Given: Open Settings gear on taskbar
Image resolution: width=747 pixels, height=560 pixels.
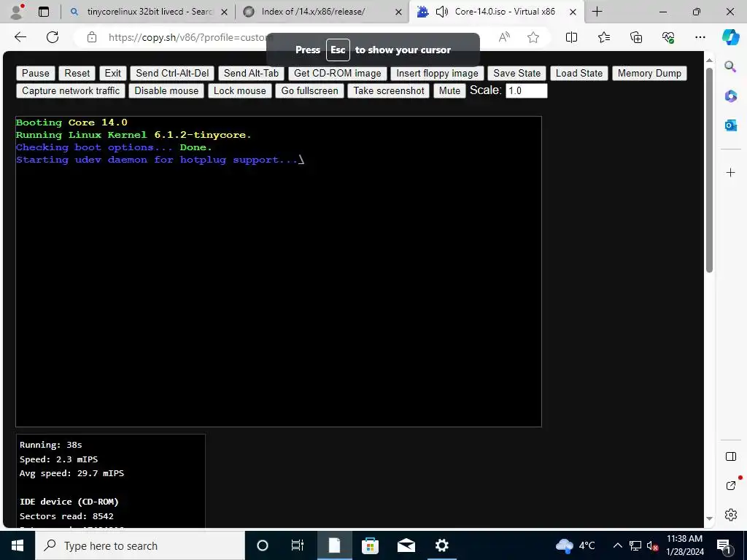Looking at the screenshot, I should click(441, 545).
